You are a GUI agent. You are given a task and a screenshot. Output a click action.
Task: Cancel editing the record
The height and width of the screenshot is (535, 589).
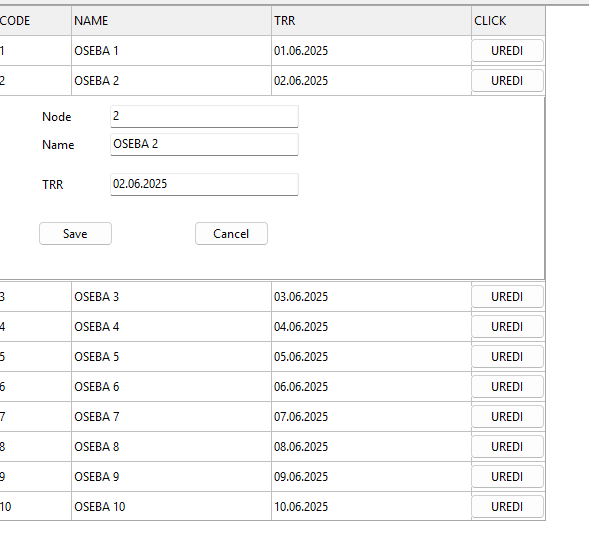pyautogui.click(x=231, y=234)
